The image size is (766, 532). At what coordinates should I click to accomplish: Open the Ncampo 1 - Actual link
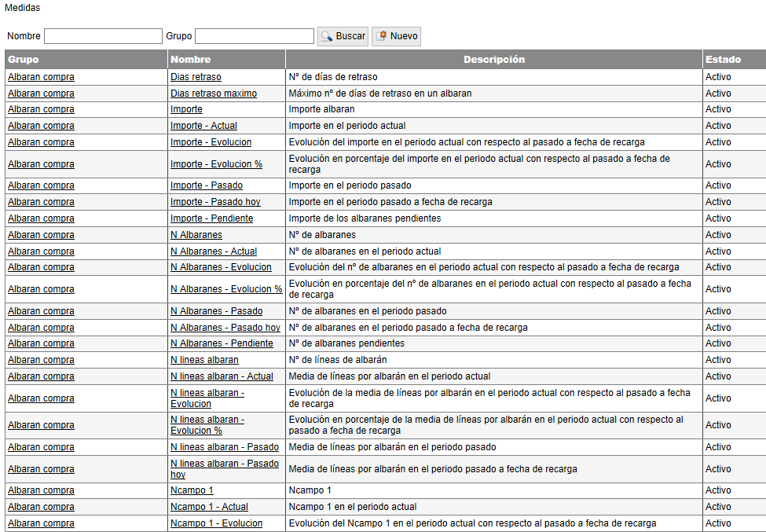tap(209, 507)
